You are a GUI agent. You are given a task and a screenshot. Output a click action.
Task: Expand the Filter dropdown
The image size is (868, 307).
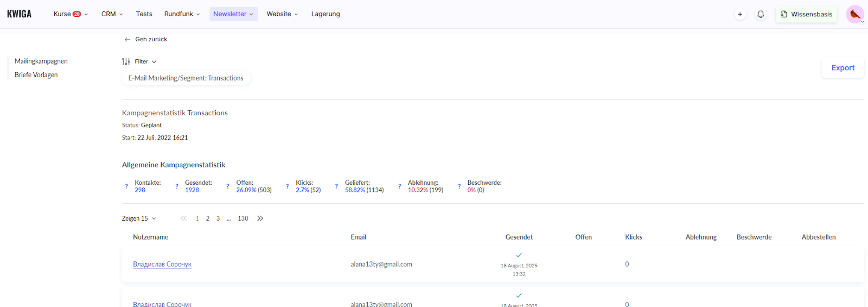click(x=140, y=61)
